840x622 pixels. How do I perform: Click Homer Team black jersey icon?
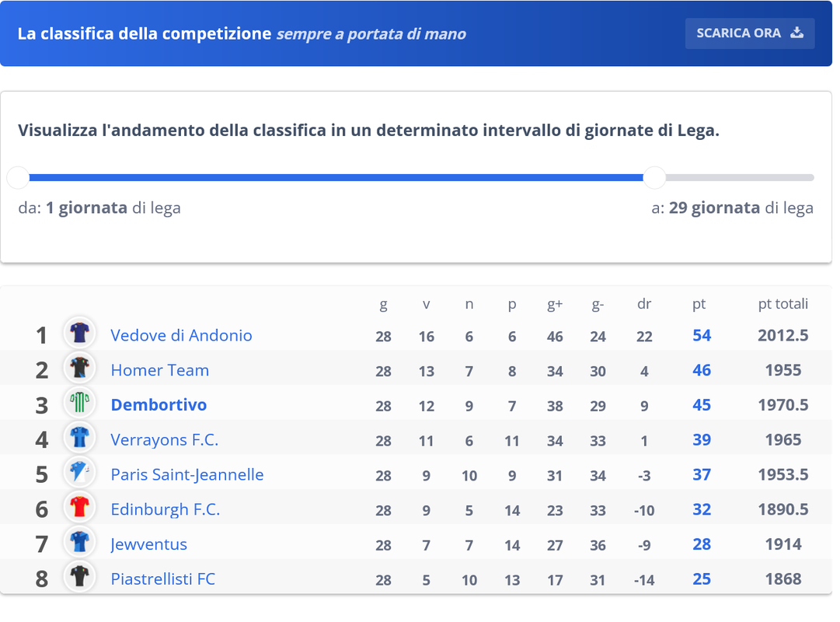(x=80, y=368)
